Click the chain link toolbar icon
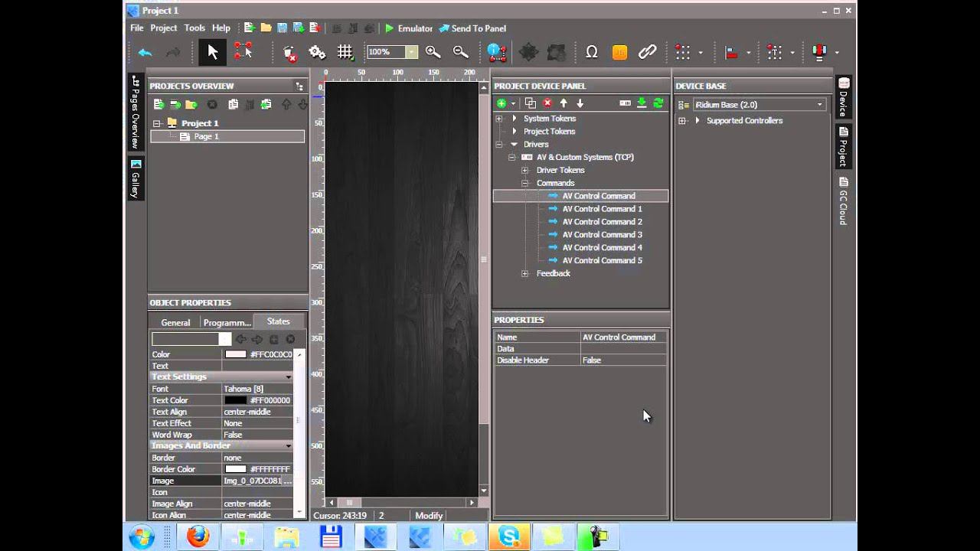The width and height of the screenshot is (980, 551). coord(647,52)
